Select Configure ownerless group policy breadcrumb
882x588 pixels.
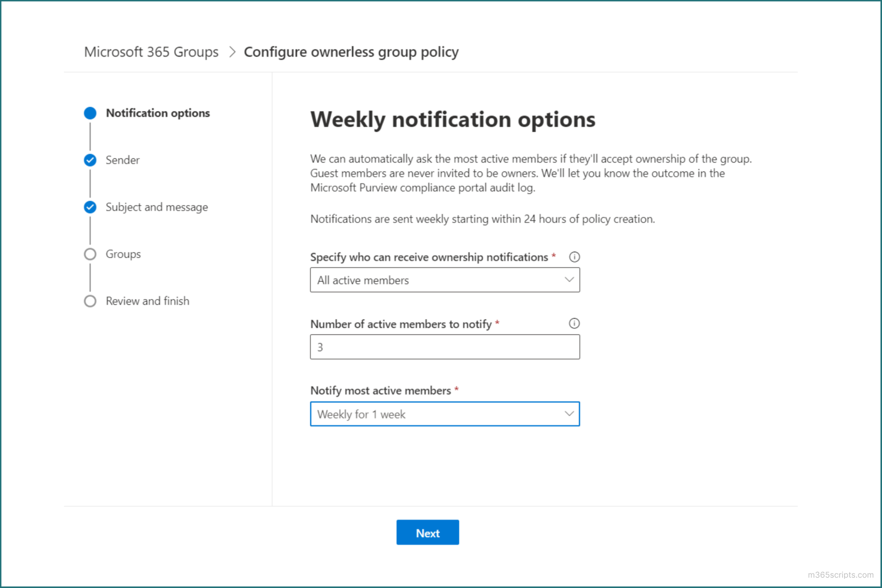(351, 52)
